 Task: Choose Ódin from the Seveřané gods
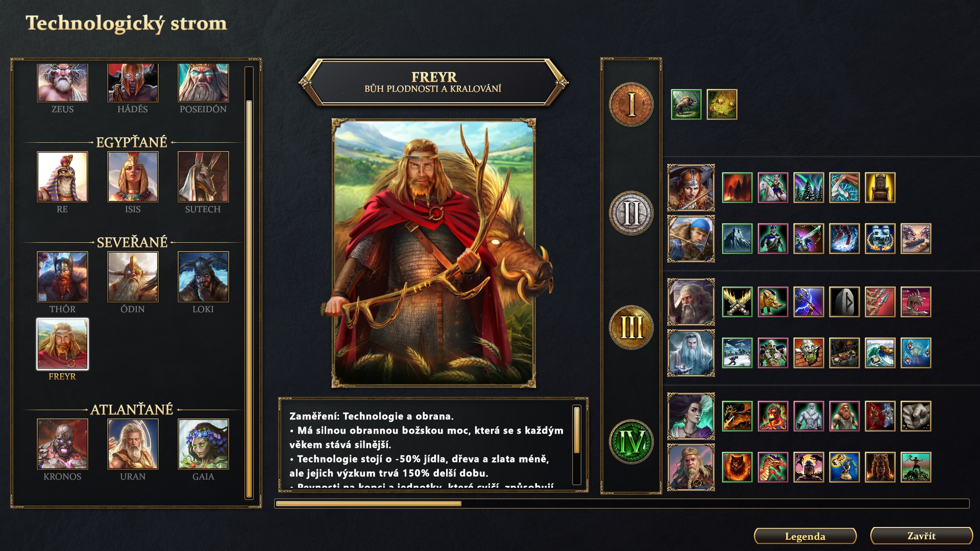point(133,277)
